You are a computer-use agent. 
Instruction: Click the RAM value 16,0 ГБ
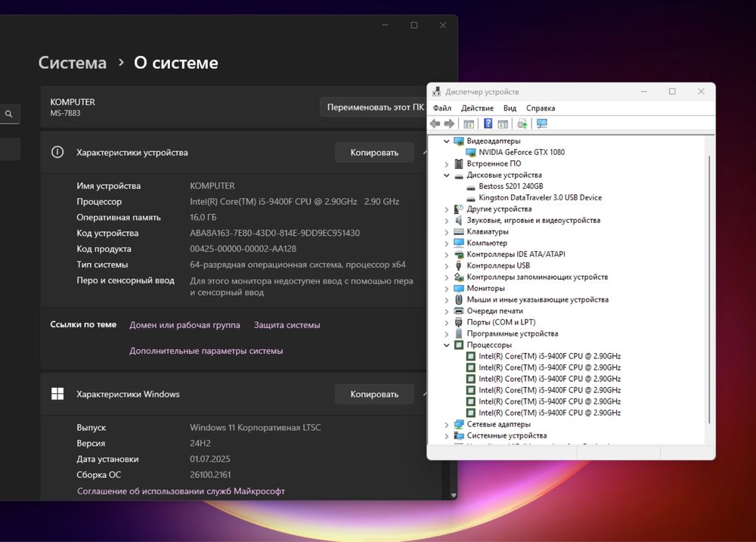pos(203,218)
